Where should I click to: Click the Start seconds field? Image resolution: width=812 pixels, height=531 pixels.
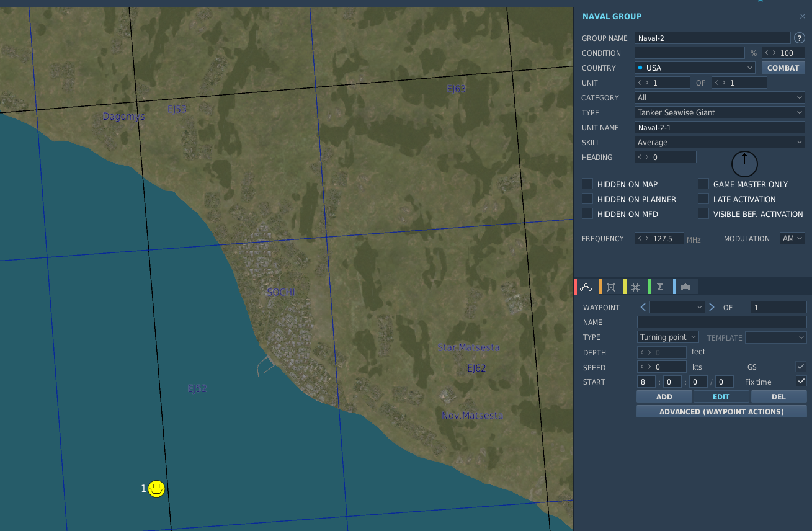[698, 382]
